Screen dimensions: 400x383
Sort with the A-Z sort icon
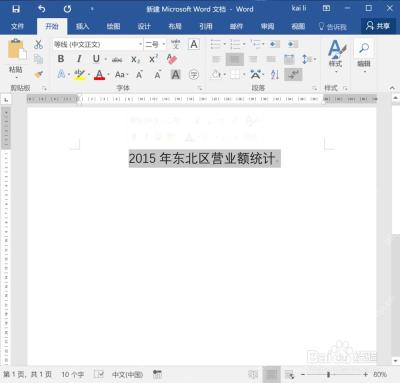(275, 74)
